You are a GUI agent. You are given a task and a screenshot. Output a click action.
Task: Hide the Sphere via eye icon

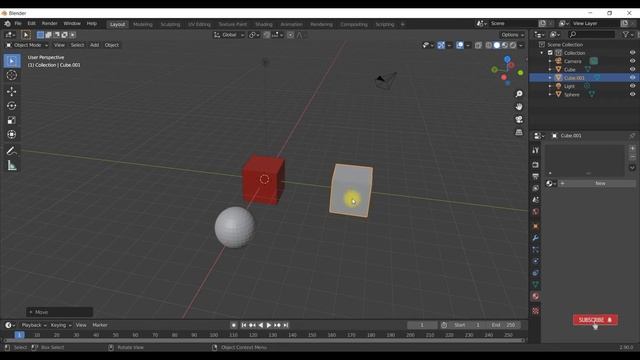pyautogui.click(x=632, y=94)
